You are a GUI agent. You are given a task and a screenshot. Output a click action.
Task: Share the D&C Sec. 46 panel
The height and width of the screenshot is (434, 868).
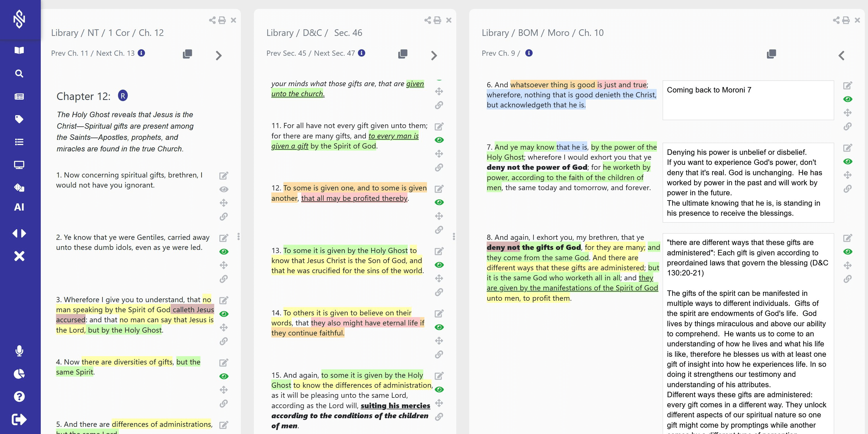coord(427,20)
